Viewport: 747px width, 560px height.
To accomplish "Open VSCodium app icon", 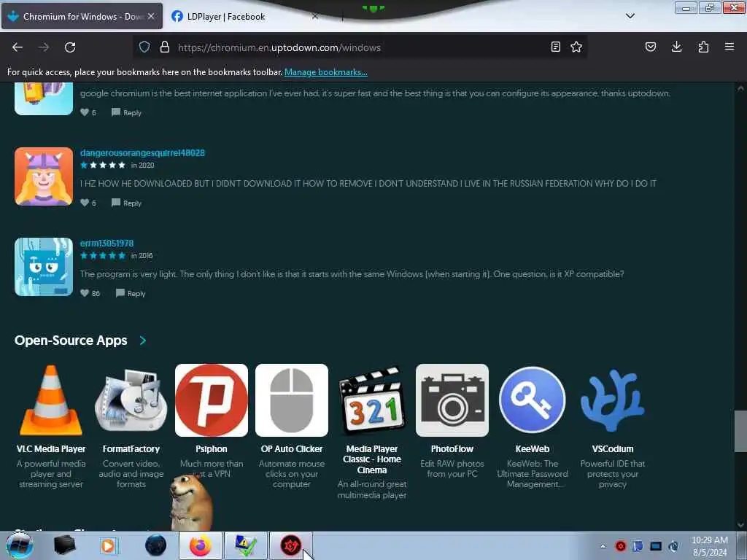I will (613, 400).
